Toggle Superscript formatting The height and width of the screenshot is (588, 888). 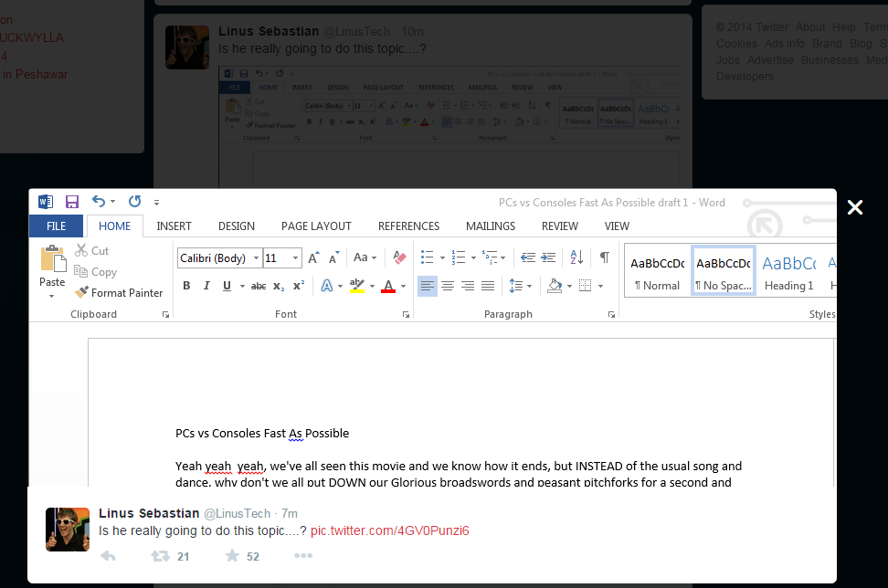[x=299, y=286]
